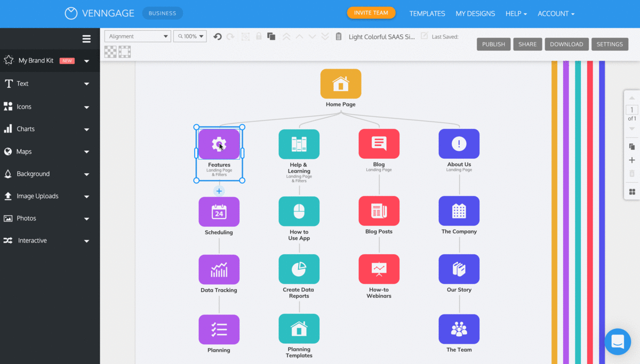Click the send backward single down-chevron
This screenshot has width=640, height=364.
point(312,36)
